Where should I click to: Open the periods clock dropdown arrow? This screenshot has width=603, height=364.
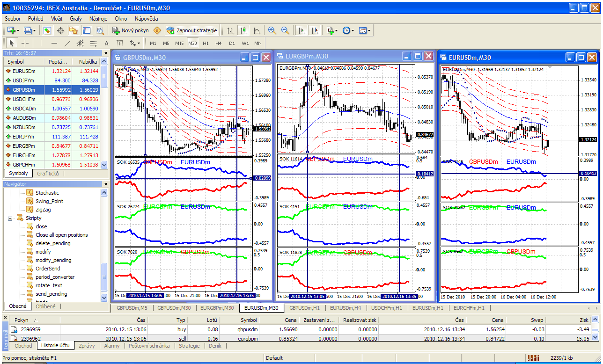pyautogui.click(x=353, y=30)
